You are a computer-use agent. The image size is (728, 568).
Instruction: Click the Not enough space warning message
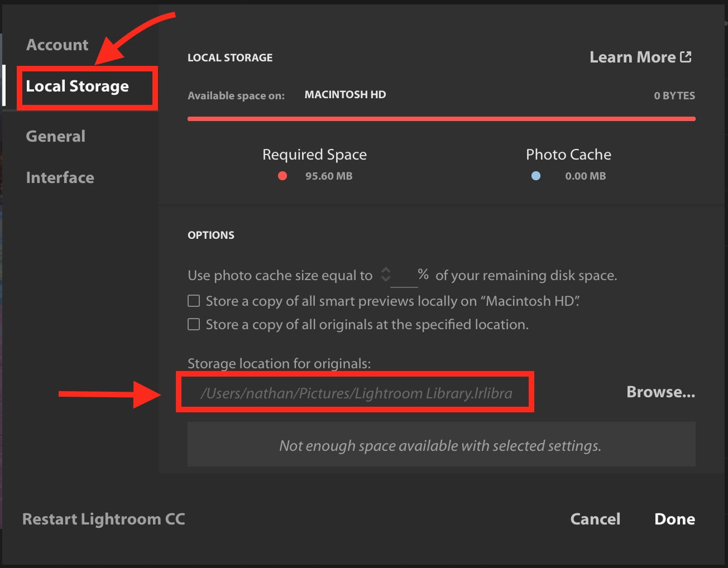pos(441,445)
